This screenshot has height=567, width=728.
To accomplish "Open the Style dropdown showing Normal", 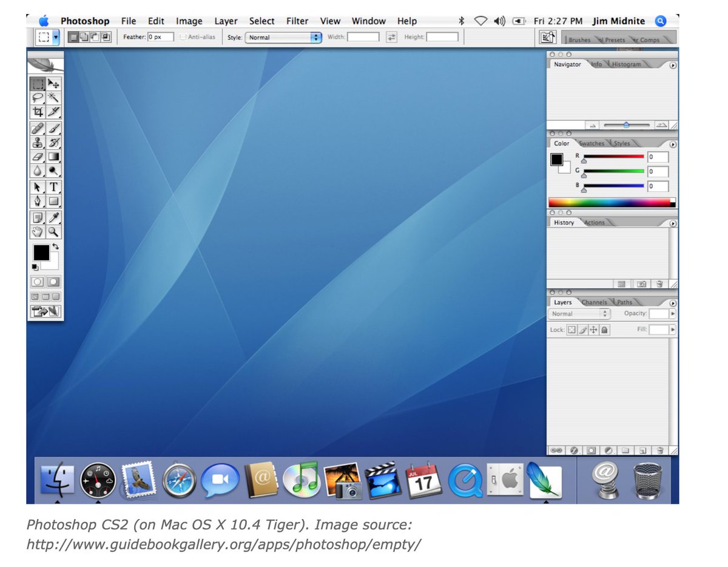I will click(x=283, y=37).
